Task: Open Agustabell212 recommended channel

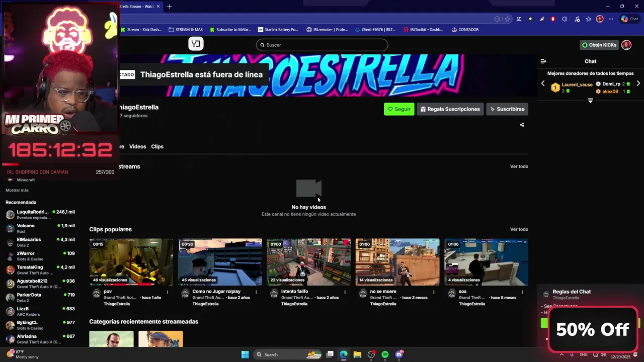Action: point(40,284)
